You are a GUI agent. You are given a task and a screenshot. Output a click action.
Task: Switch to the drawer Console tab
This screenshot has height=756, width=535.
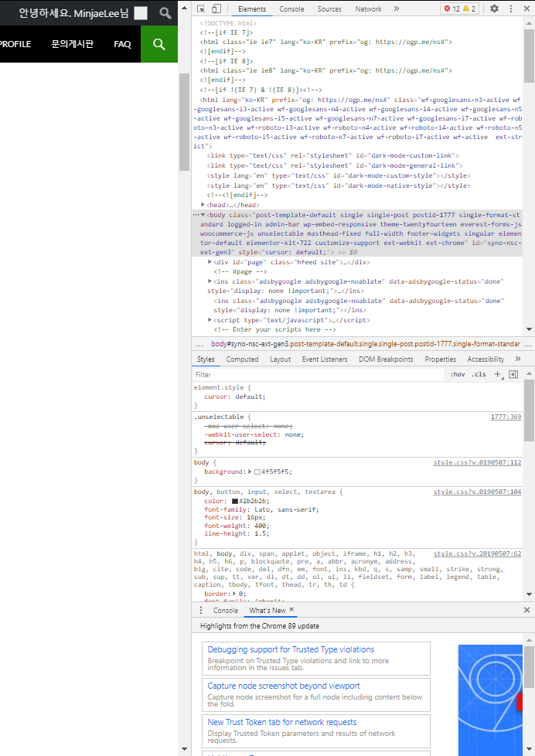(225, 611)
